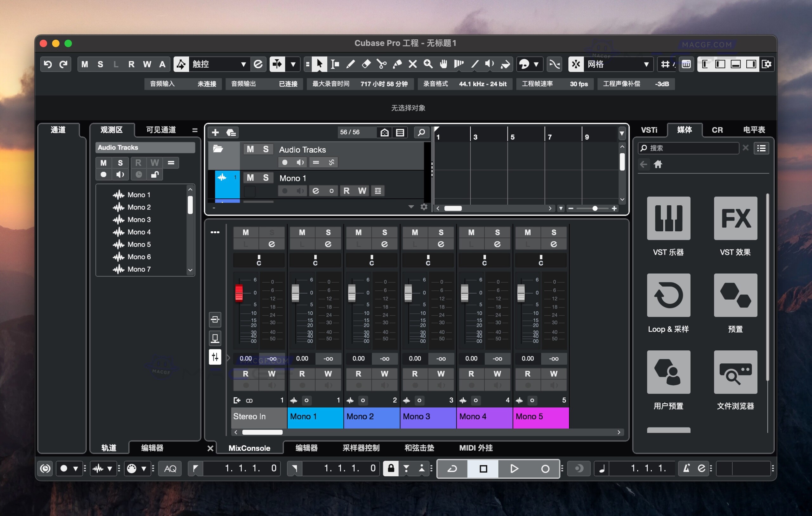Solo the Audio Tracks folder
Image resolution: width=812 pixels, height=516 pixels.
point(266,149)
